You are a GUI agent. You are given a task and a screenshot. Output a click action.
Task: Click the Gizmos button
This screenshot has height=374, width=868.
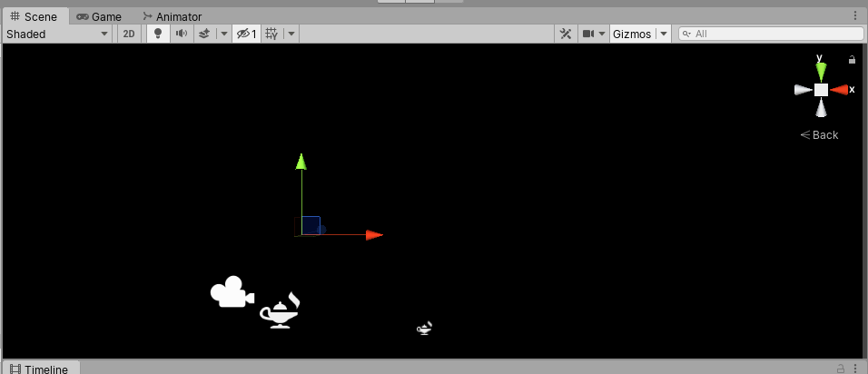pyautogui.click(x=632, y=34)
